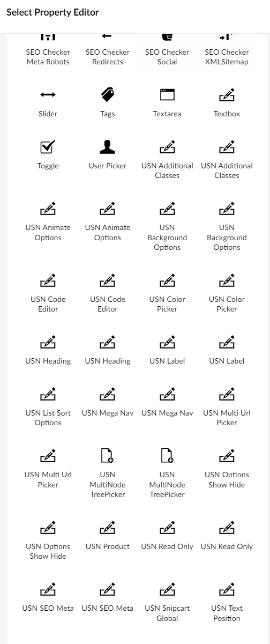Pick the Textarea property editor
270x644 pixels.
pyautogui.click(x=167, y=103)
